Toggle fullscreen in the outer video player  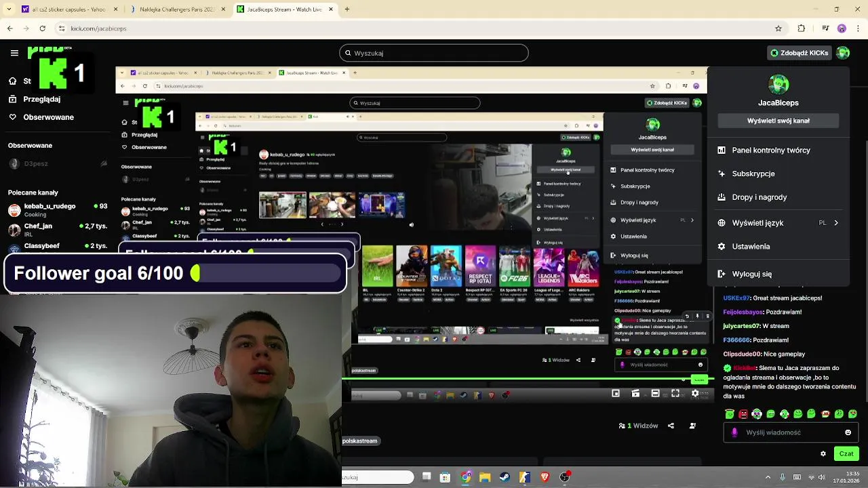(675, 393)
